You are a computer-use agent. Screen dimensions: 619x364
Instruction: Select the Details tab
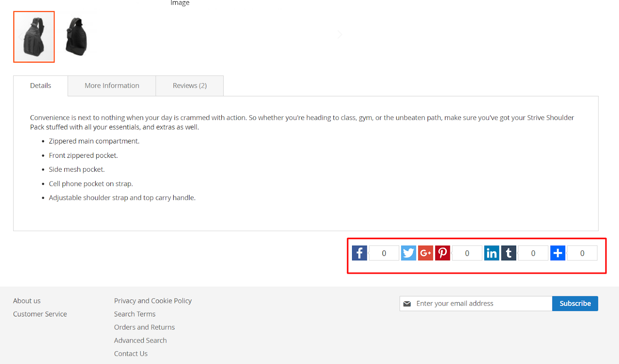click(x=41, y=86)
